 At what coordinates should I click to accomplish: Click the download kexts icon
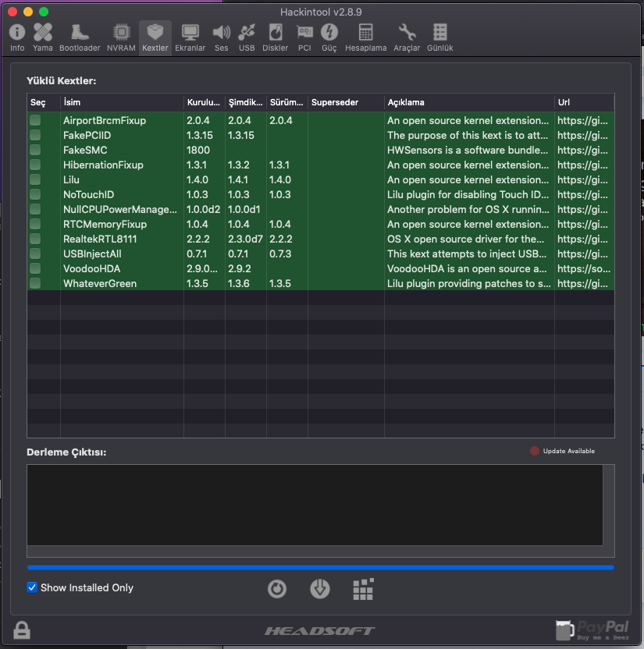tap(320, 589)
